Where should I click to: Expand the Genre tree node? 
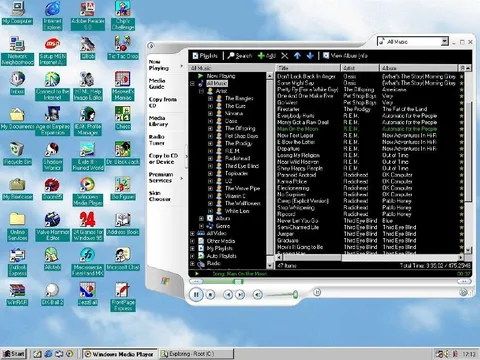[201, 226]
